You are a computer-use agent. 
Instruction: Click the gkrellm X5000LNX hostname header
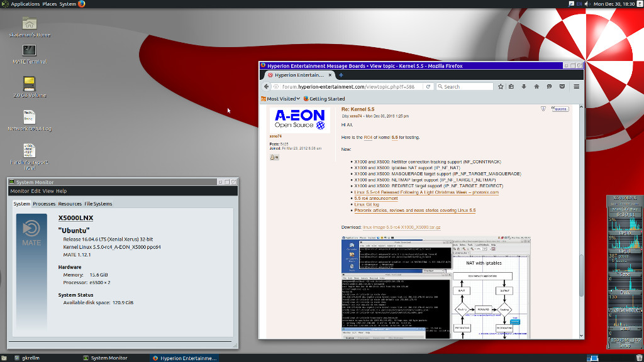625,198
